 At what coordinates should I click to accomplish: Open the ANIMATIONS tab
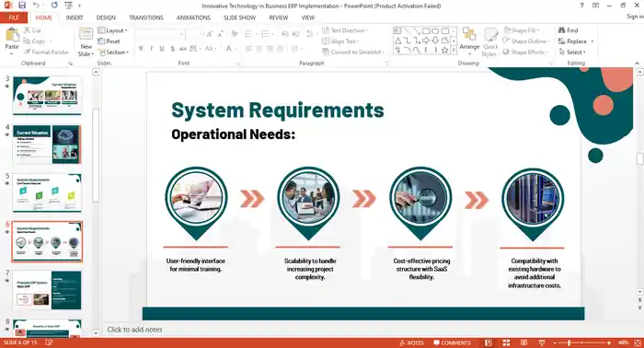(193, 17)
